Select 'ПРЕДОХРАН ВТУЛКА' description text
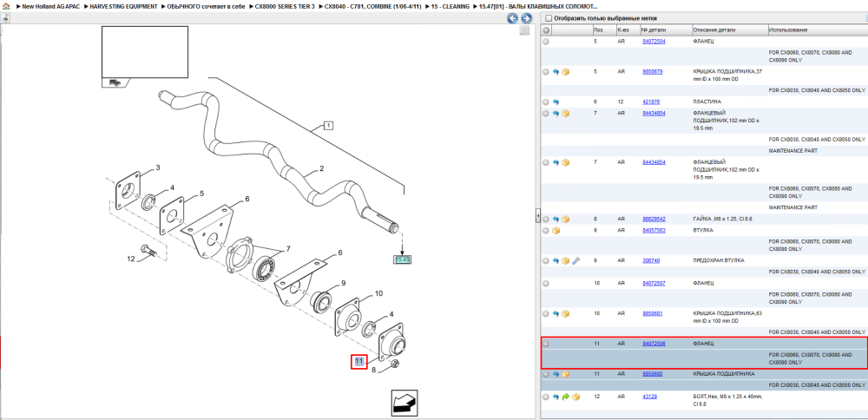The image size is (868, 420). [719, 260]
